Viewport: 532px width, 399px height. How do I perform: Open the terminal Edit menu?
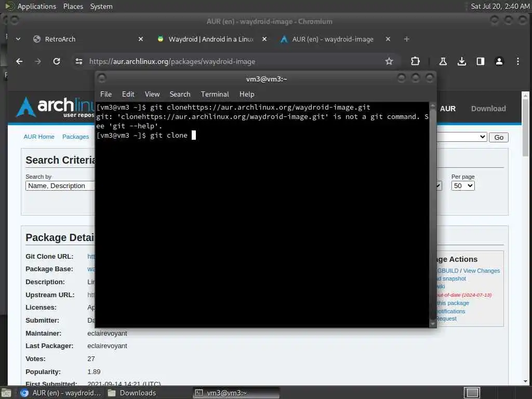[x=128, y=95]
